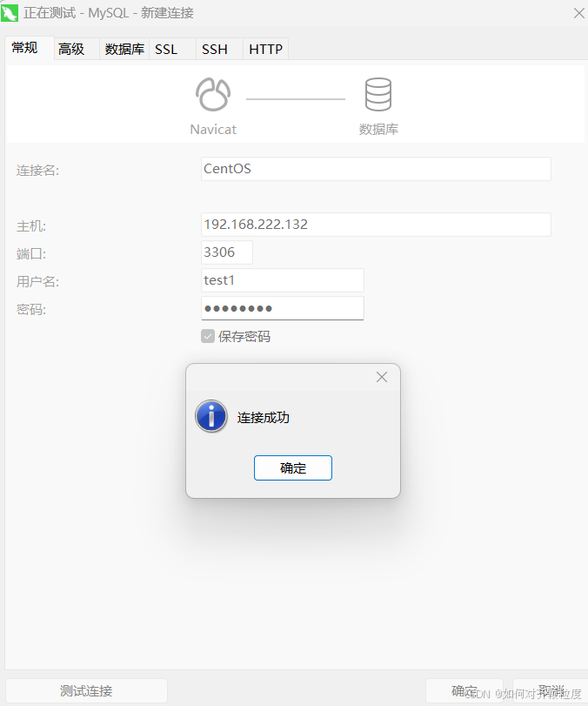Viewport: 588px width, 706px height.
Task: Click the 连接成功 message text
Action: (x=264, y=417)
